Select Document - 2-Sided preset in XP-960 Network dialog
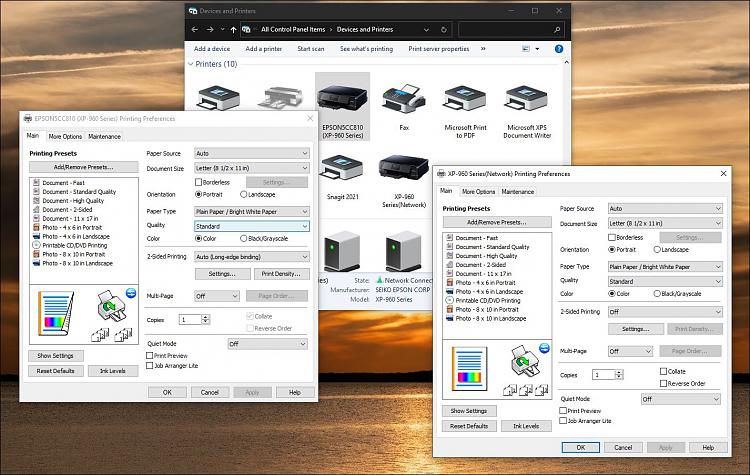This screenshot has height=475, width=750. (476, 265)
